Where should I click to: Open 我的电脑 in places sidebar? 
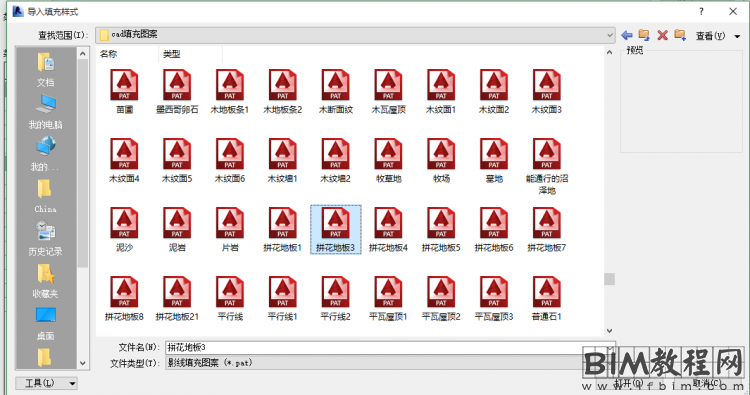pyautogui.click(x=45, y=112)
